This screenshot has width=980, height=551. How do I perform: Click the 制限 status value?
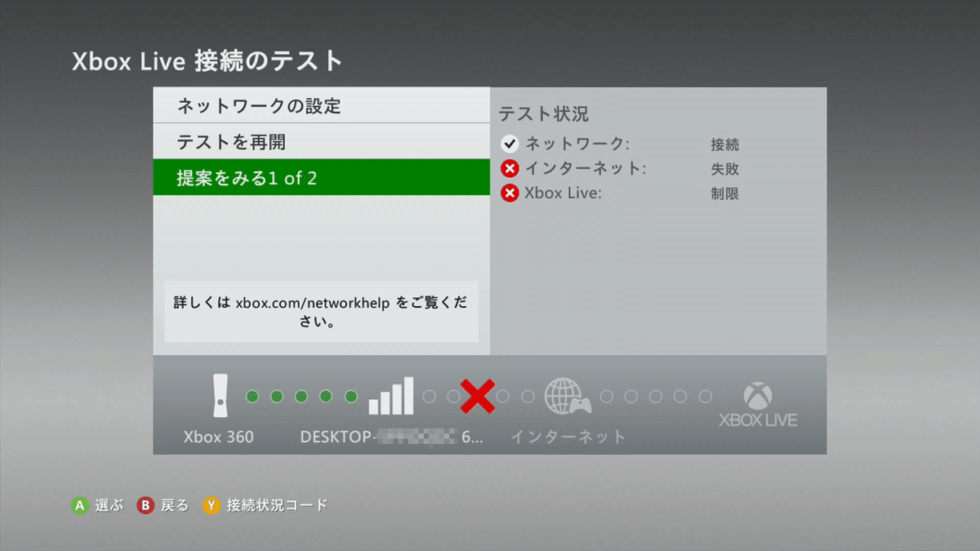pos(724,194)
